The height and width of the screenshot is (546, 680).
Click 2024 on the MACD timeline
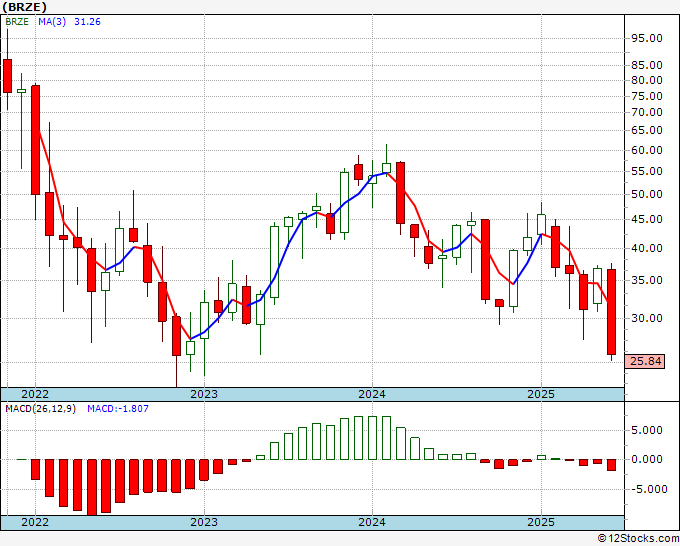pyautogui.click(x=372, y=522)
